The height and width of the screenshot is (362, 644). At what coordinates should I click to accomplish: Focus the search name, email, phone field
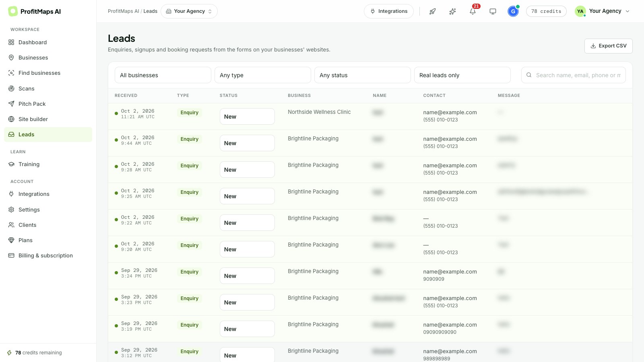click(574, 75)
